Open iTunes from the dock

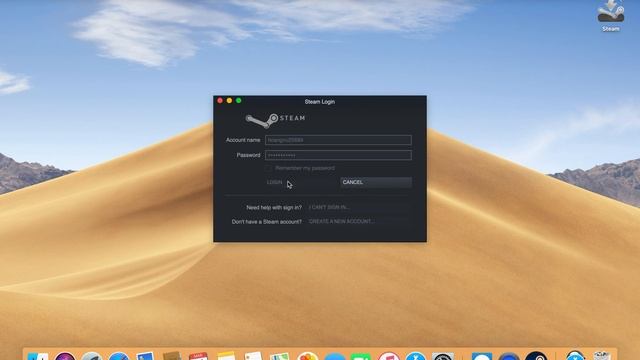(x=389, y=356)
